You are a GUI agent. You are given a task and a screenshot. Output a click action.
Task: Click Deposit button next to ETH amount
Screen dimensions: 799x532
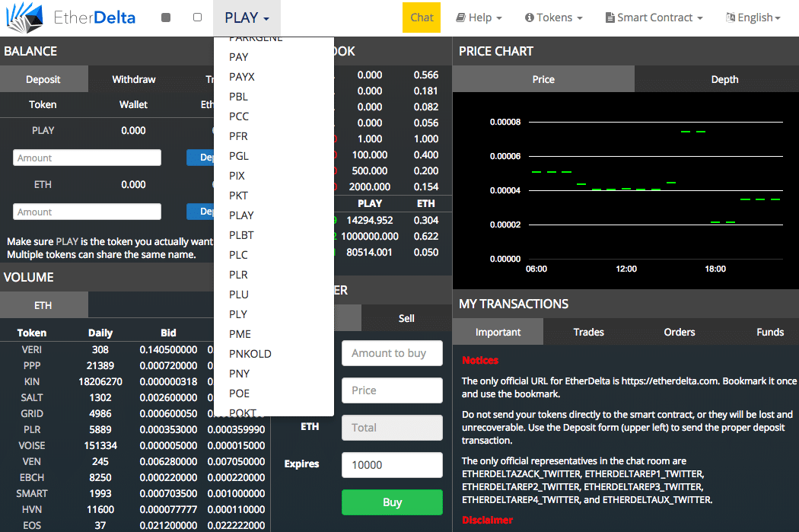(200, 212)
